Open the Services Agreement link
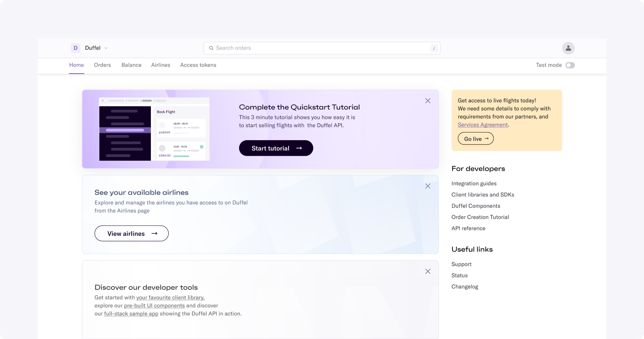644x339 pixels. 483,125
